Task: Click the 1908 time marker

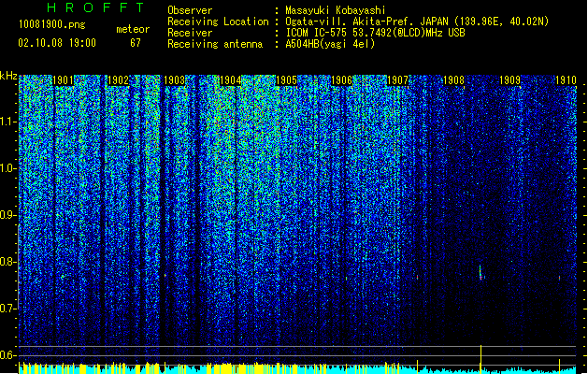Action: [x=453, y=80]
